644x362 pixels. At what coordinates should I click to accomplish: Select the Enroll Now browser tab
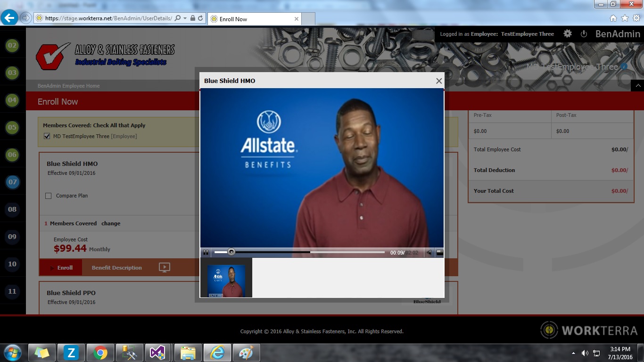click(x=254, y=19)
